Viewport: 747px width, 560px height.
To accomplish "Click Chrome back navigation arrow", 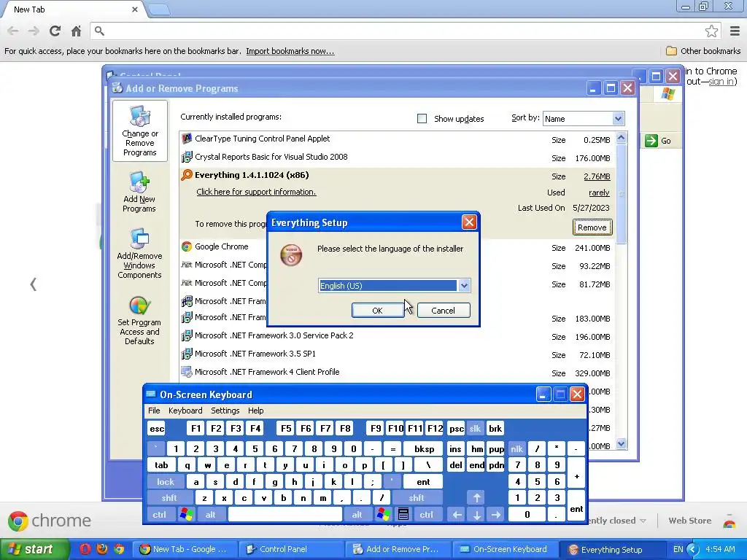I will tap(13, 31).
